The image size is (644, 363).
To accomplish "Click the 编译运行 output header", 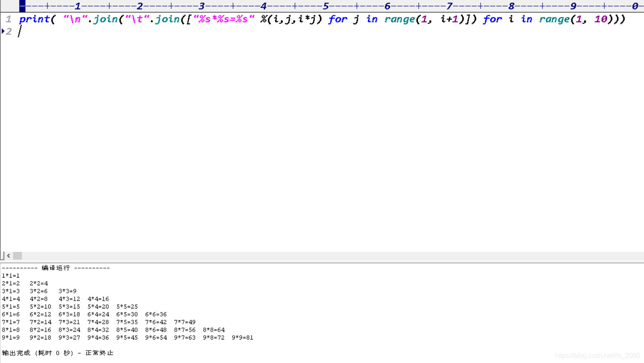I will point(56,268).
